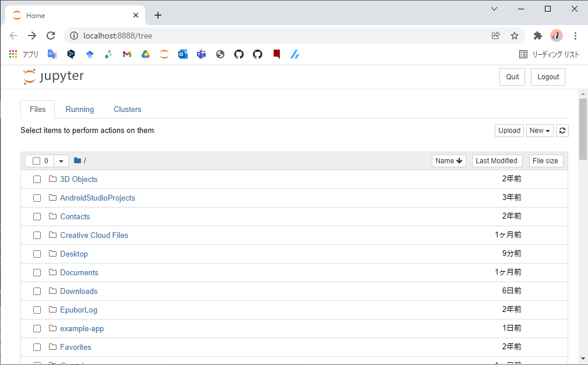Image resolution: width=588 pixels, height=365 pixels.
Task: Open the Google Translate bookmark
Action: click(x=52, y=54)
